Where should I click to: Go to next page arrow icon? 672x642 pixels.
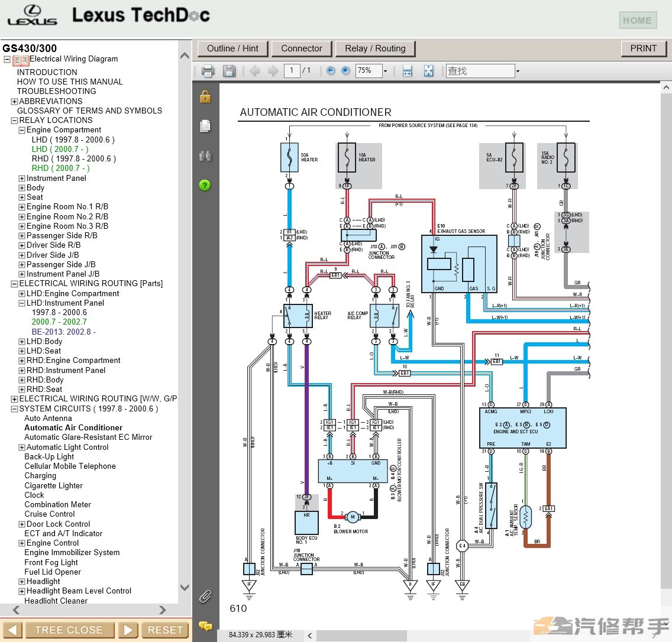tap(273, 71)
